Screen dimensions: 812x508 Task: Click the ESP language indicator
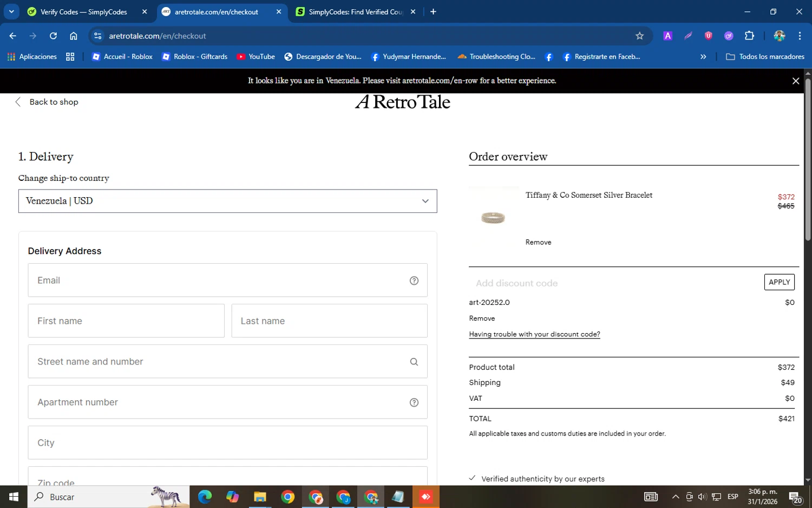point(733,497)
